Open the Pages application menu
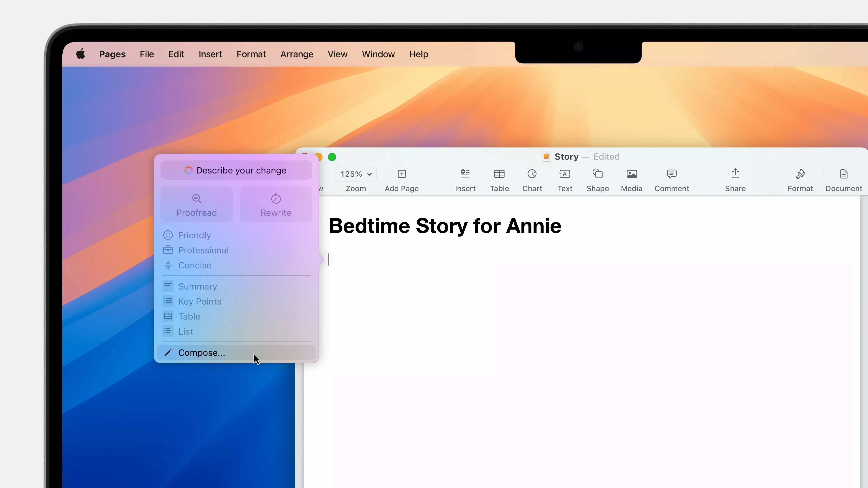Viewport: 868px width, 488px height. point(112,54)
